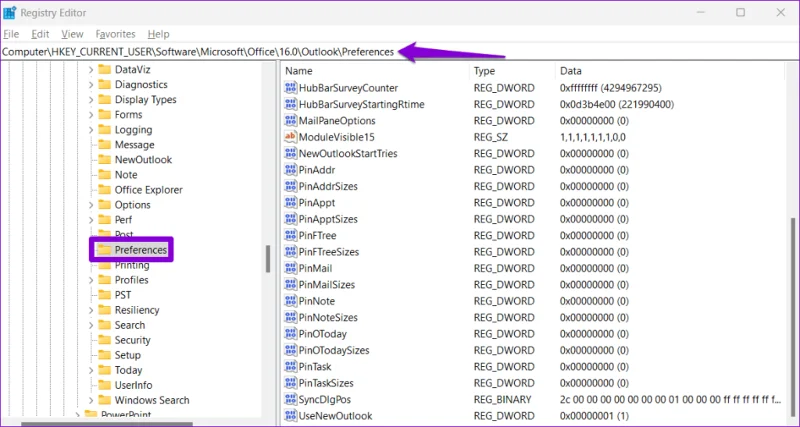Expand the Resiliency key

[x=91, y=310]
